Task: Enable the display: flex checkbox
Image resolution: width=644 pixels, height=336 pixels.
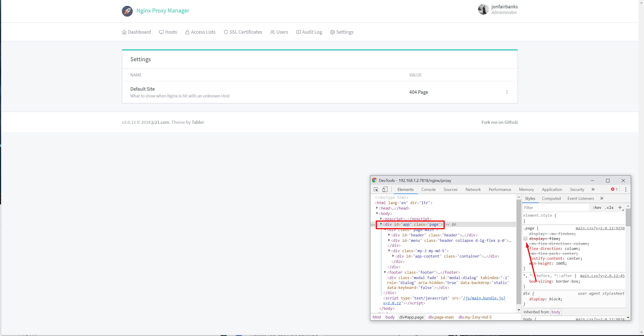Action: tap(525, 239)
